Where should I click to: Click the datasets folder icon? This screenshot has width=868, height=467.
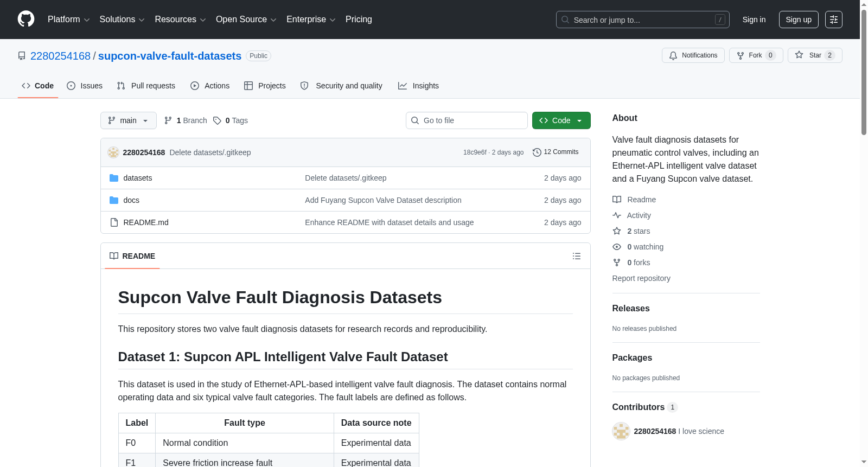(x=114, y=178)
